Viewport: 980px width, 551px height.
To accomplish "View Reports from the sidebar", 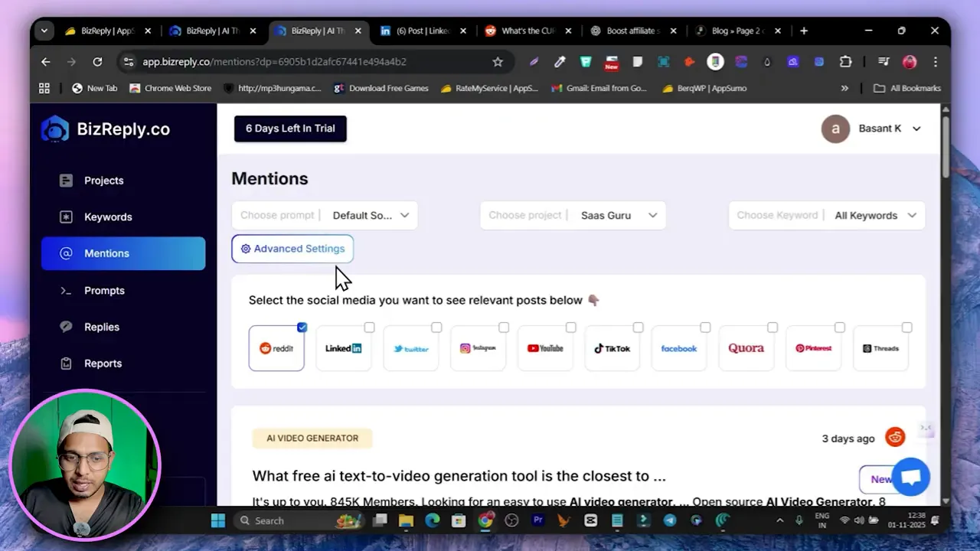I will click(103, 363).
